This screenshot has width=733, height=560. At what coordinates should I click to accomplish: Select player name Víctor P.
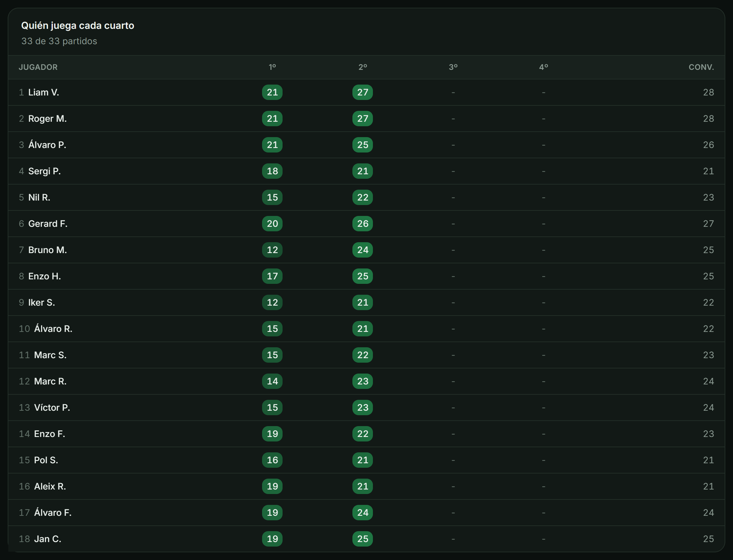(x=52, y=407)
